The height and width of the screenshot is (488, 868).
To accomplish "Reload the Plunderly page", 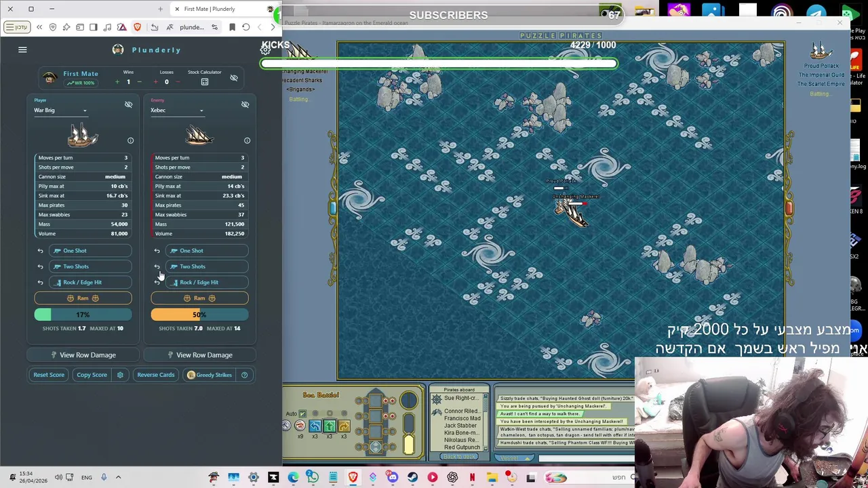I will coord(245,27).
